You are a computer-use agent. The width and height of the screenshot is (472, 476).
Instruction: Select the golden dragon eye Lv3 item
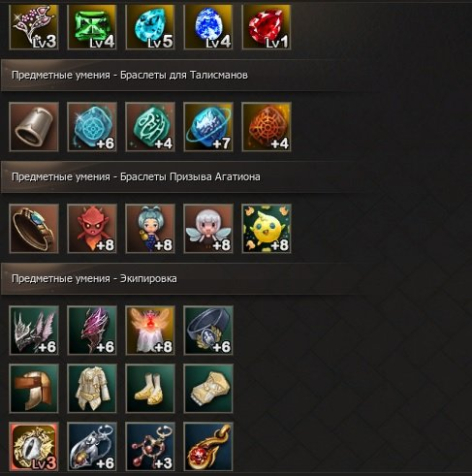pyautogui.click(x=34, y=447)
